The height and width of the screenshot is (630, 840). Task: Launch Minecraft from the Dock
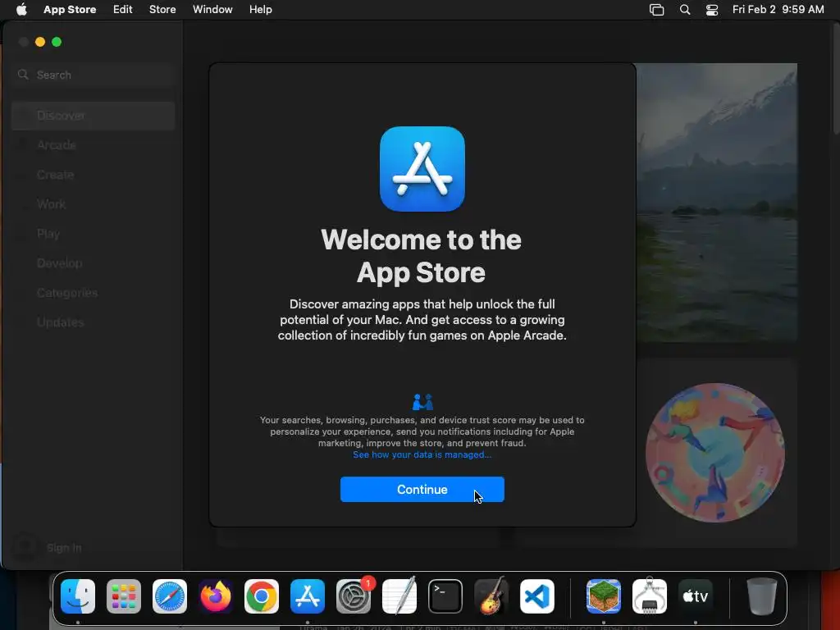tap(604, 596)
